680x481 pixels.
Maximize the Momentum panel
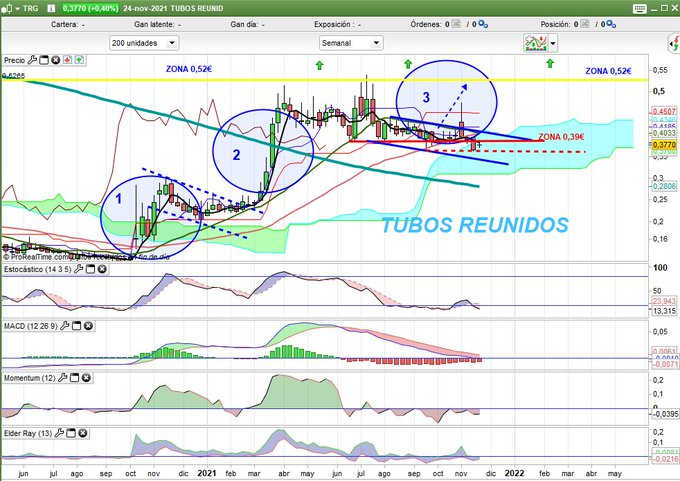coord(75,378)
